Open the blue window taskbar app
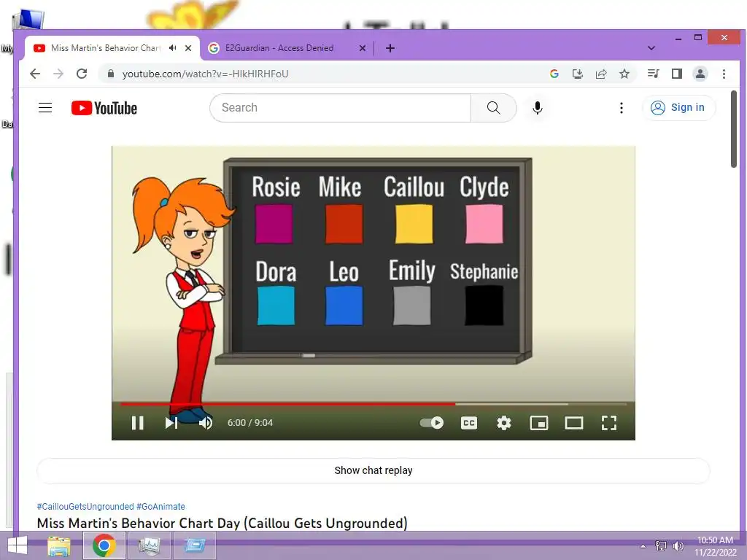Screen dimensions: 747x560 [x=194, y=545]
